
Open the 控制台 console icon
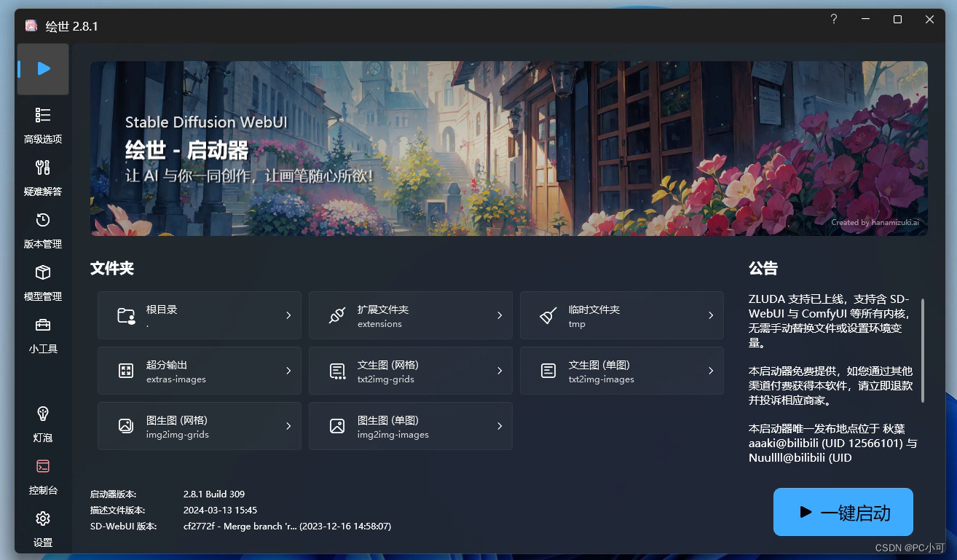click(43, 466)
